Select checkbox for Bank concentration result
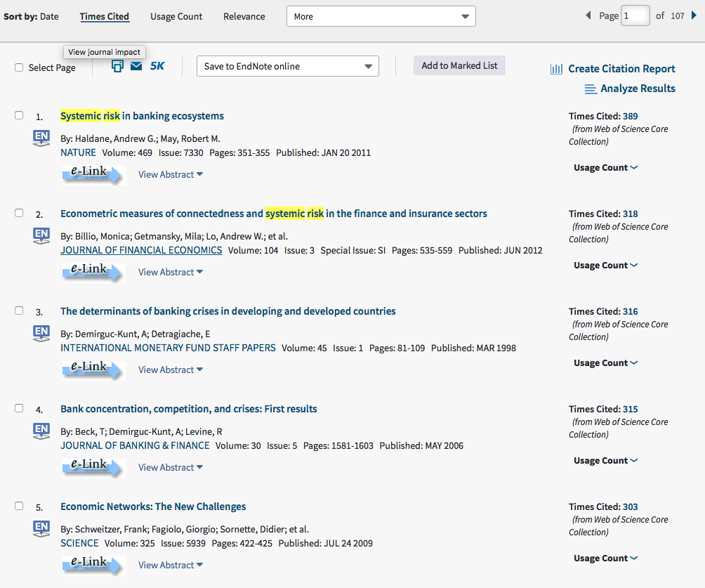The image size is (705, 588). point(18,409)
